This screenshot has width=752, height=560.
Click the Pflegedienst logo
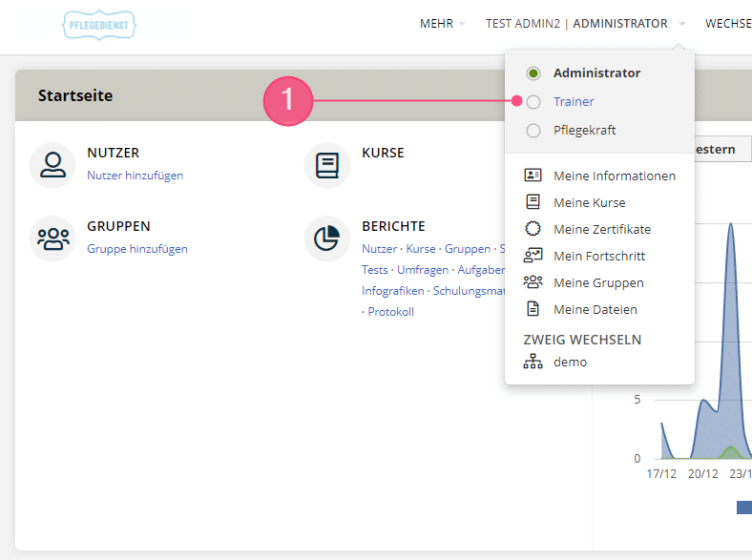pyautogui.click(x=99, y=25)
